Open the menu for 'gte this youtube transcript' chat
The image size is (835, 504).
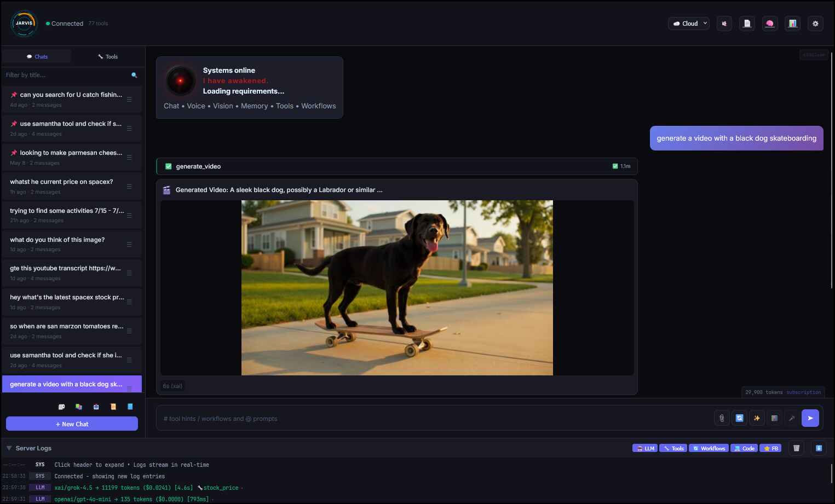coord(129,273)
